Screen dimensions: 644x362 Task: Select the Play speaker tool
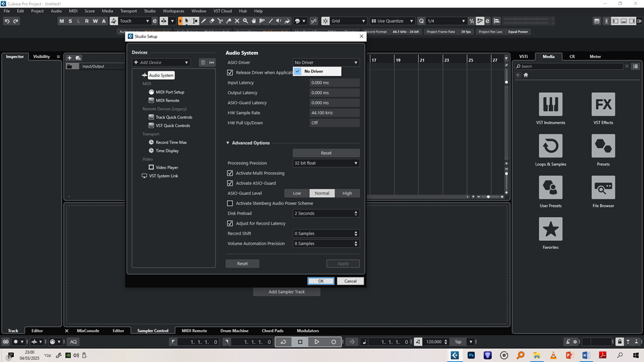pos(279,21)
